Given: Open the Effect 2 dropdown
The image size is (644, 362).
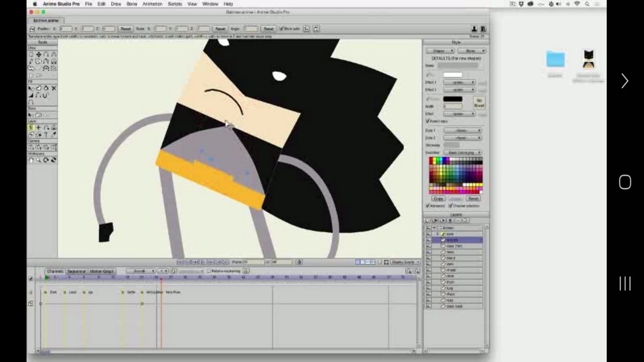Looking at the screenshot, I should click(459, 90).
